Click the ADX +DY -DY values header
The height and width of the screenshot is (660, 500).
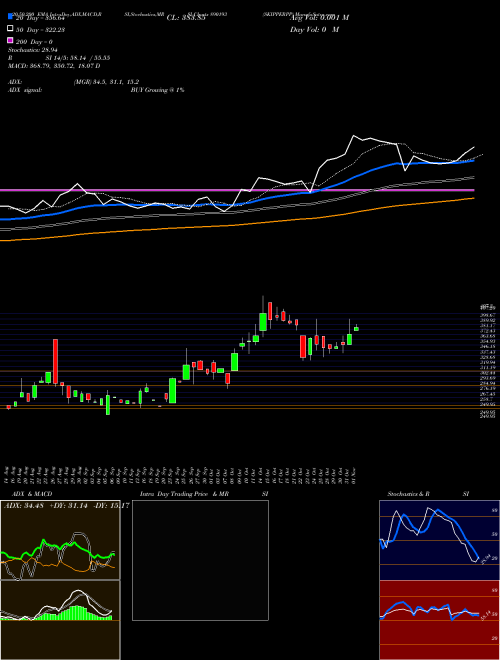point(66,505)
